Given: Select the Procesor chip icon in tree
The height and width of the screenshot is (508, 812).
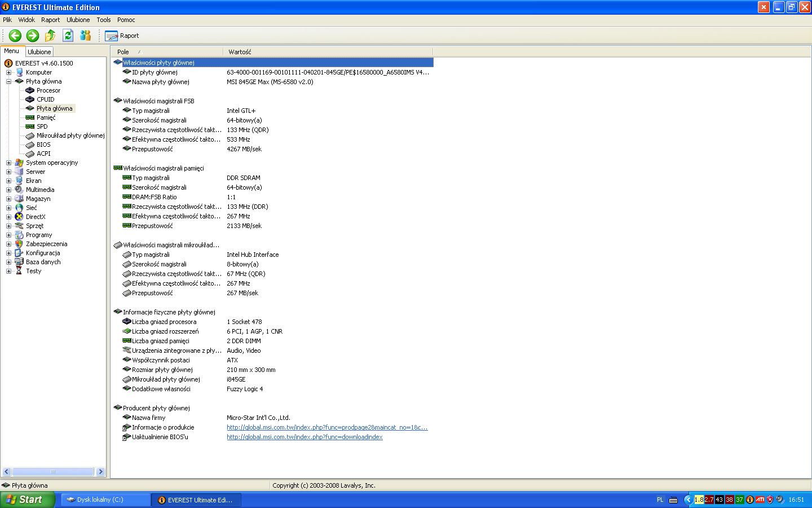Looking at the screenshot, I should point(30,90).
